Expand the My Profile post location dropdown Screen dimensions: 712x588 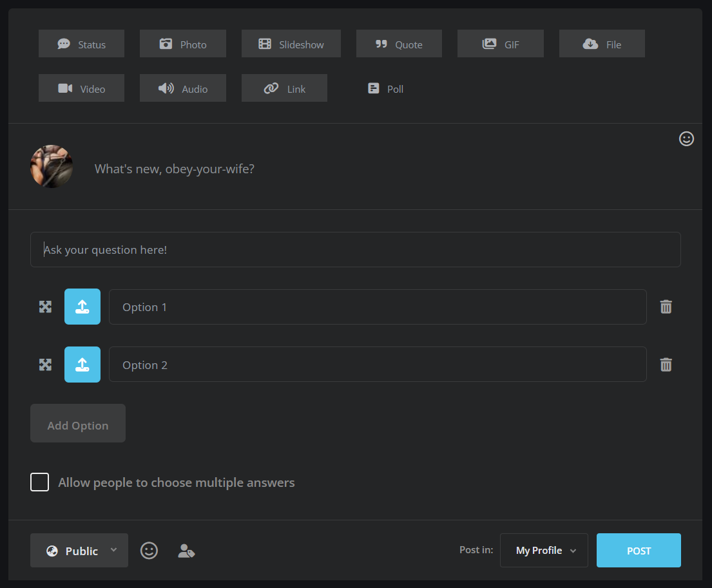[544, 551]
